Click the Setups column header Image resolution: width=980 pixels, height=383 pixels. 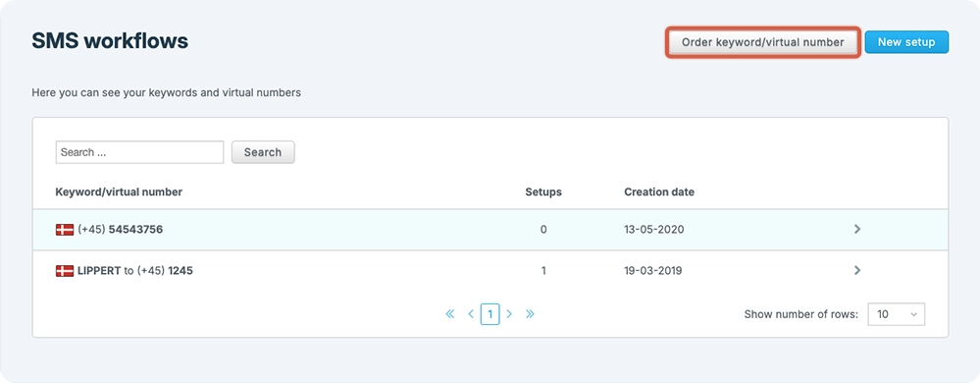[543, 192]
